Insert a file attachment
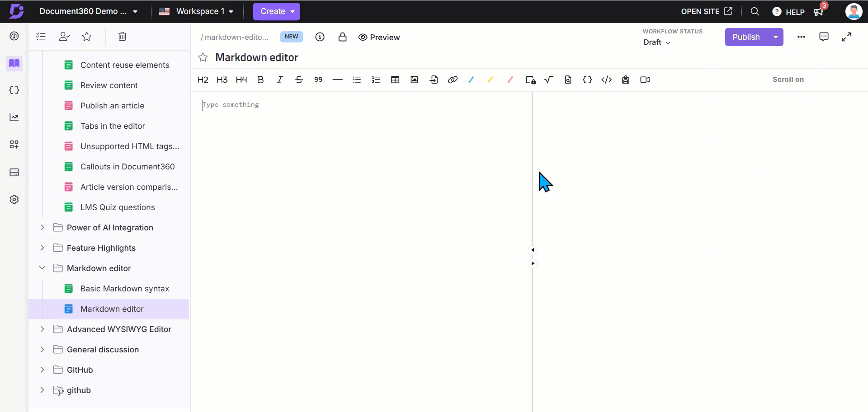Screen dimensions: 868x412 click(x=434, y=80)
